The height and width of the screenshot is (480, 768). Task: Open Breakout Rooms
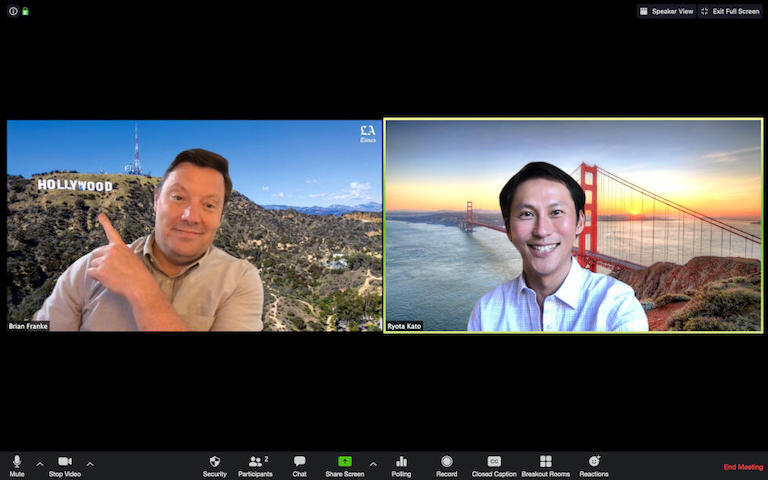tap(546, 466)
